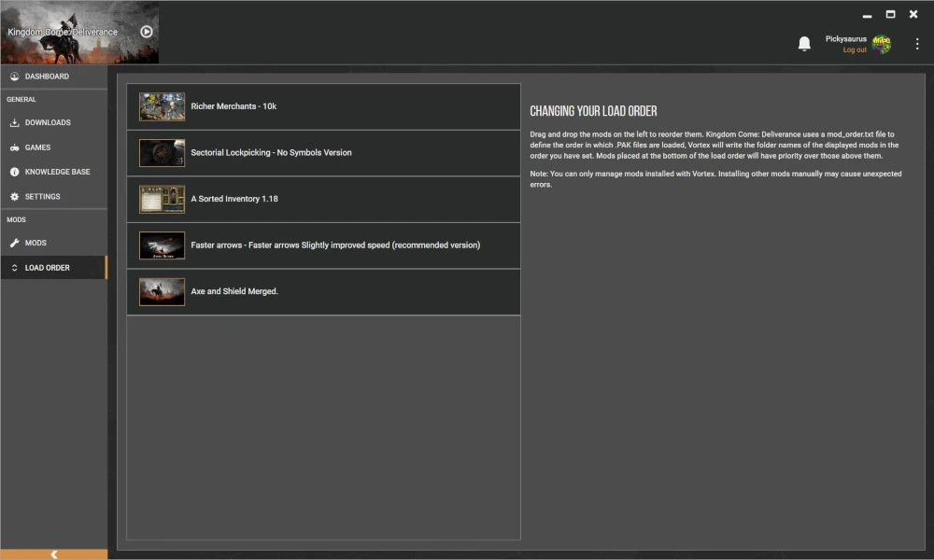Click the Downloads arrow icon
This screenshot has height=560, width=934.
point(14,122)
